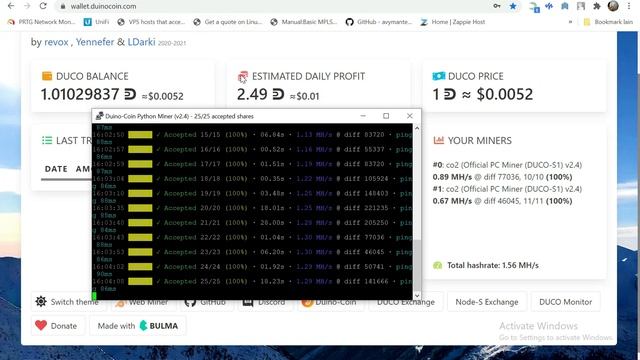640x360 pixels.
Task: Open the 'Get a quote on Linu...' bookmark
Action: coord(227,22)
